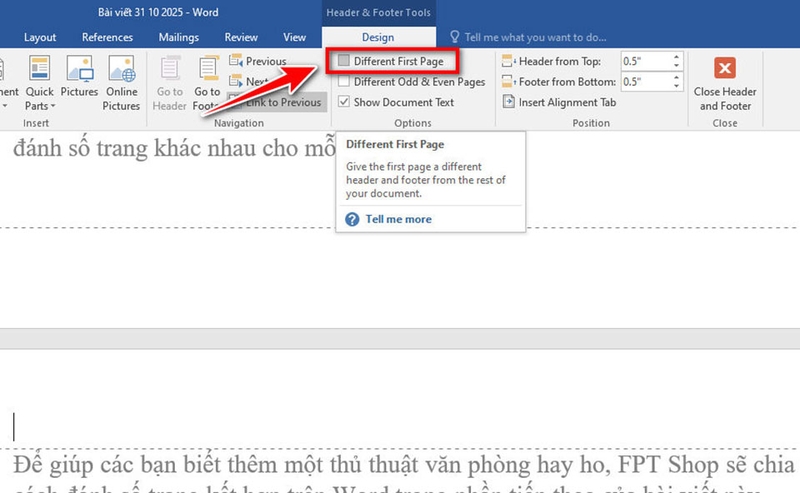Increase Footer from Bottom value
The image size is (800, 493).
coord(677,78)
